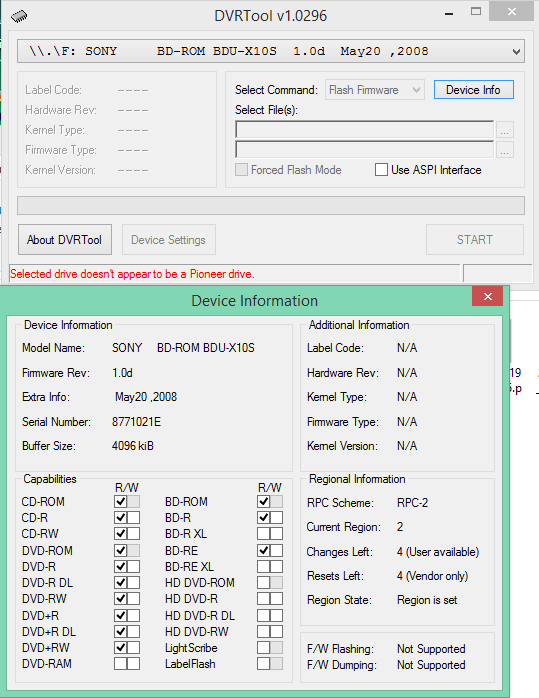Click the firmware revision value 1.0d
The image size is (539, 698).
pos(122,373)
